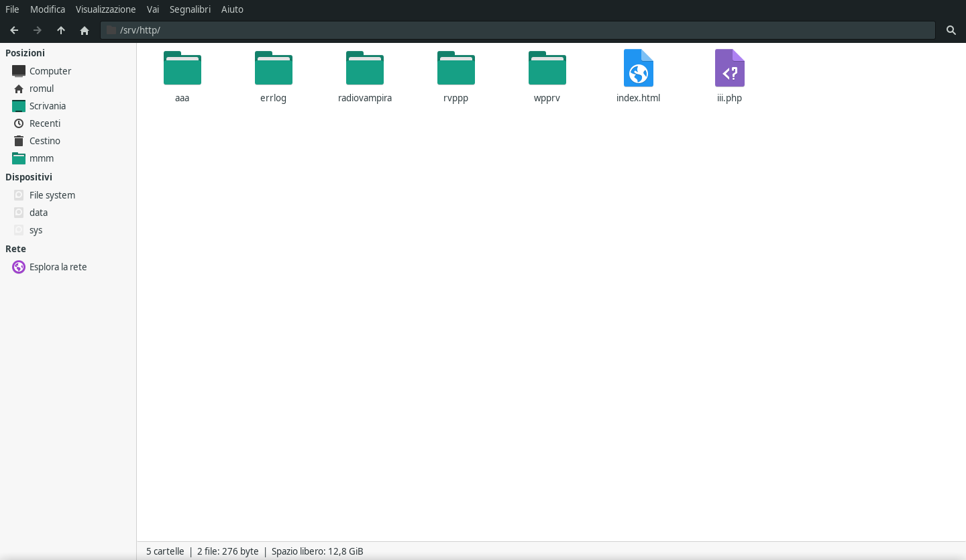This screenshot has height=560, width=966.
Task: Open the Segnalibri menu
Action: point(190,9)
